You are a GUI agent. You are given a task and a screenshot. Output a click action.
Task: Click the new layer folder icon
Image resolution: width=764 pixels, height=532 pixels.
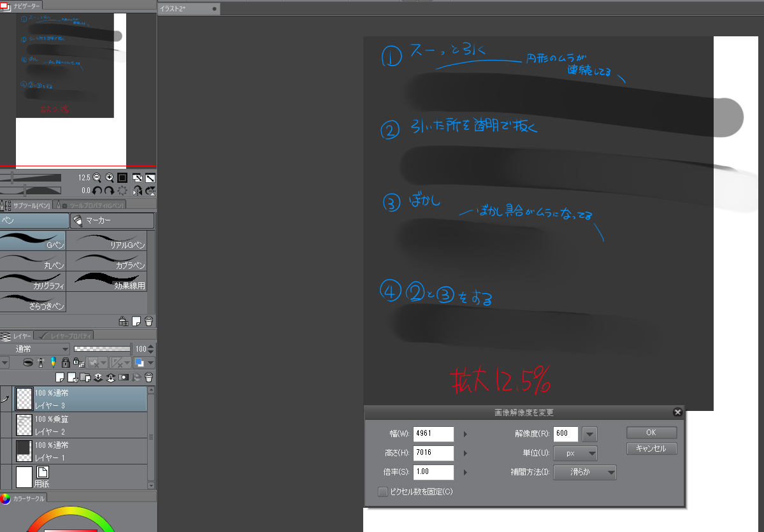coord(85,378)
